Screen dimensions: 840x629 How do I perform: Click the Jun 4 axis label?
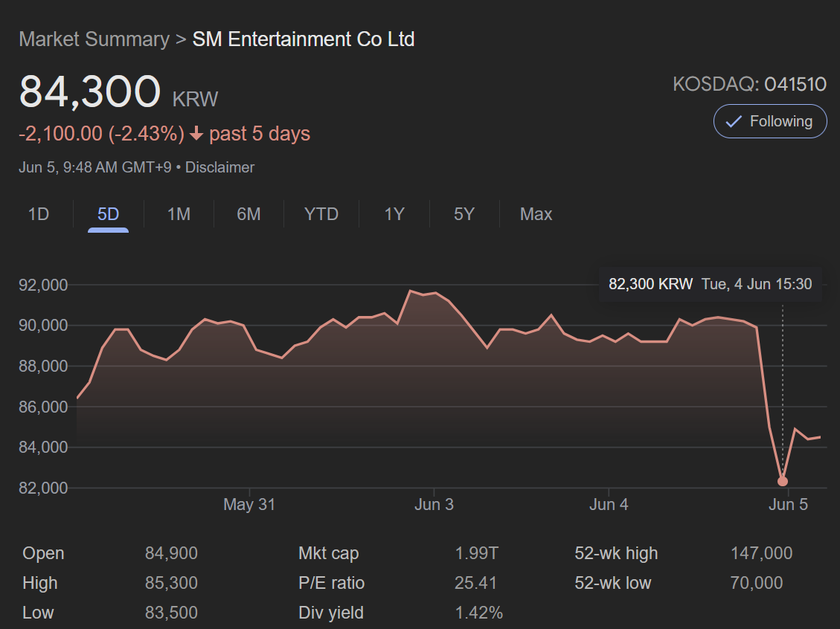(x=609, y=505)
